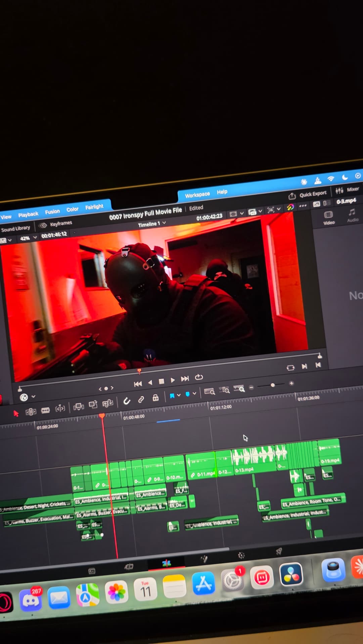The image size is (363, 644).
Task: Click Quick Export
Action: 308,195
